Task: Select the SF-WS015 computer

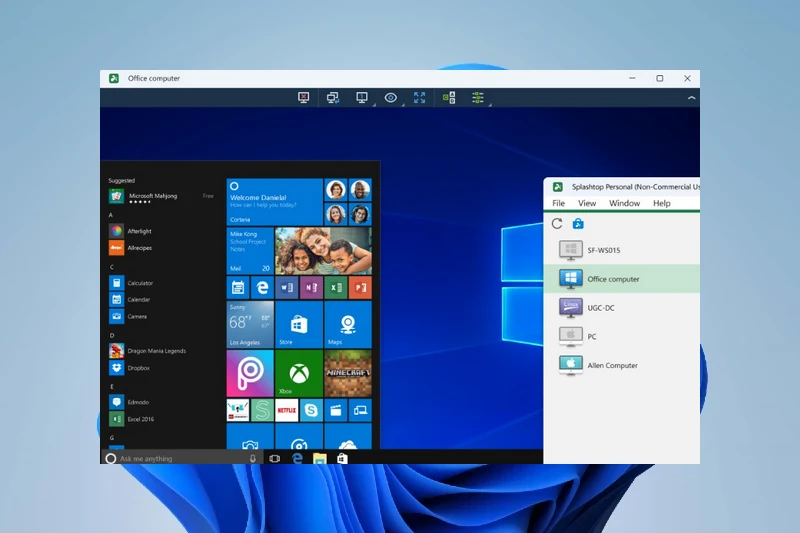Action: [621, 250]
